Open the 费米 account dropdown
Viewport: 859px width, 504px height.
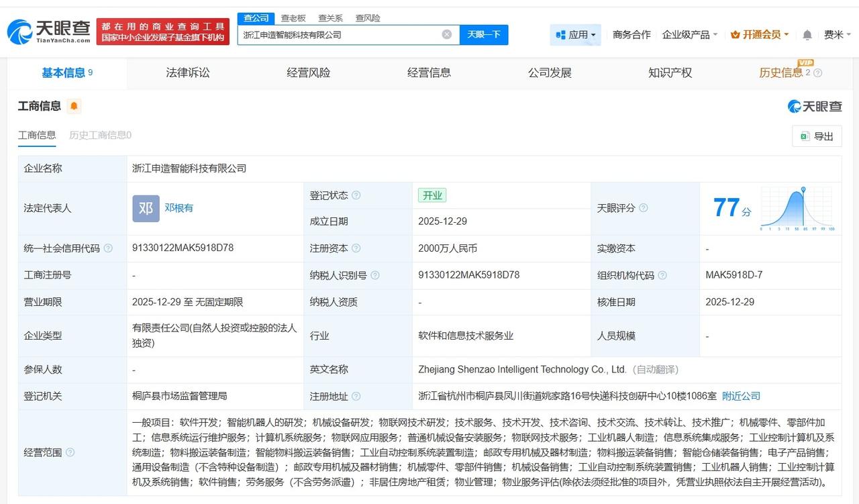point(836,34)
